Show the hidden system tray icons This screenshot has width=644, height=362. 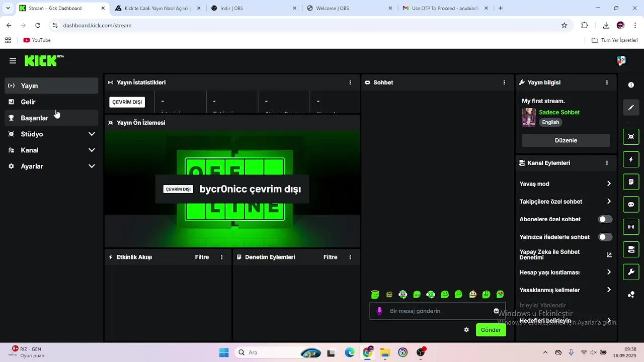[x=545, y=352]
